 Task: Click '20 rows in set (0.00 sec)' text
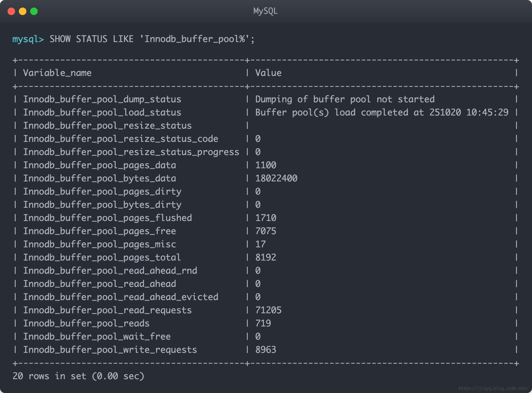tap(78, 376)
